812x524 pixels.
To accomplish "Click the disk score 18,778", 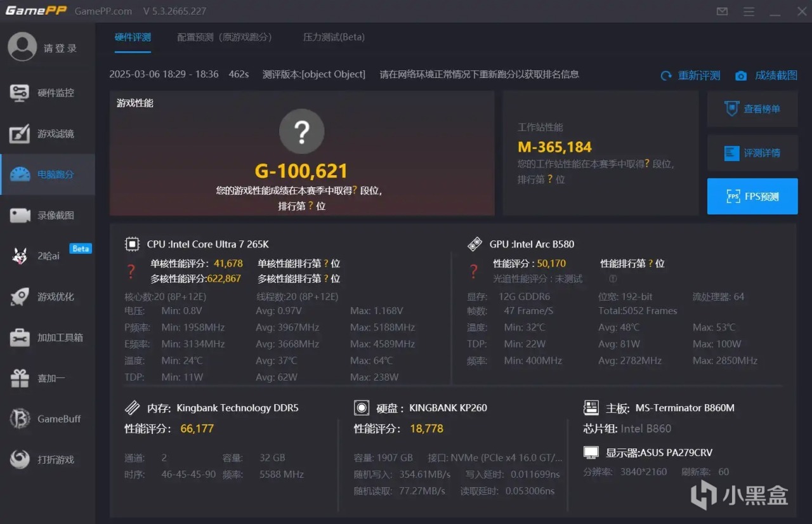I will (x=426, y=429).
